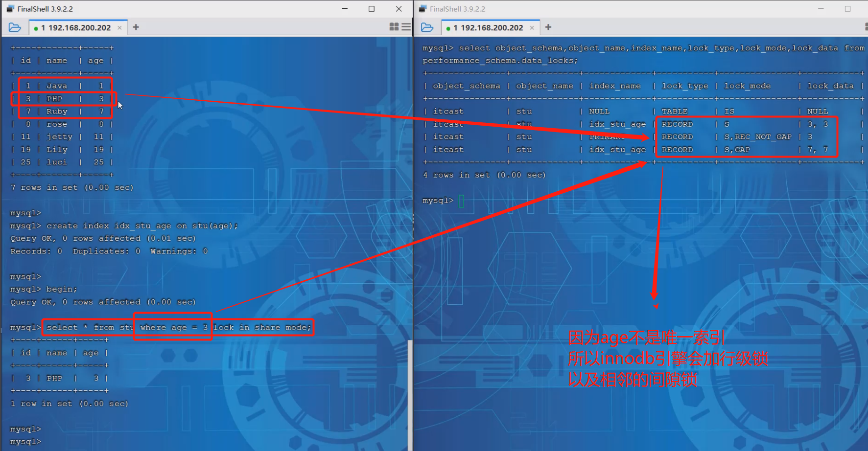This screenshot has width=868, height=451.
Task: Add a new tab in left FinalShell window
Action: point(136,27)
